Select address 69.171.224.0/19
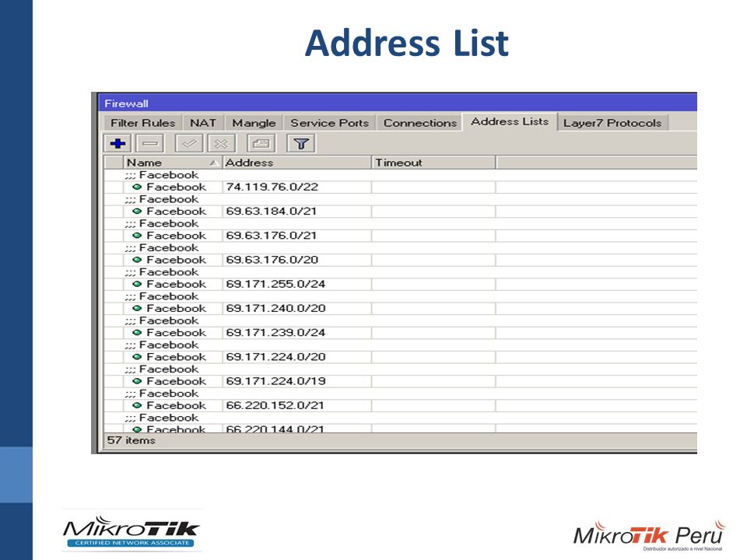This screenshot has width=747, height=560. coord(275,381)
